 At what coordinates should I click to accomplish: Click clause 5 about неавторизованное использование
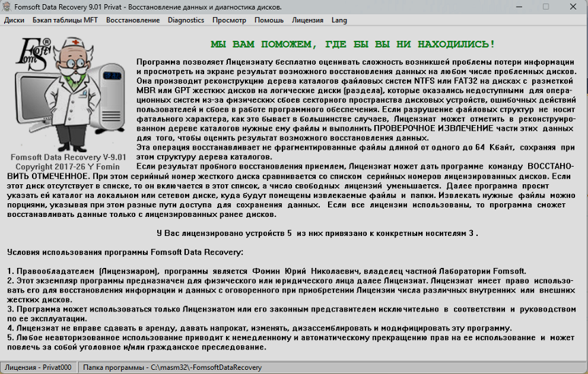tap(291, 343)
